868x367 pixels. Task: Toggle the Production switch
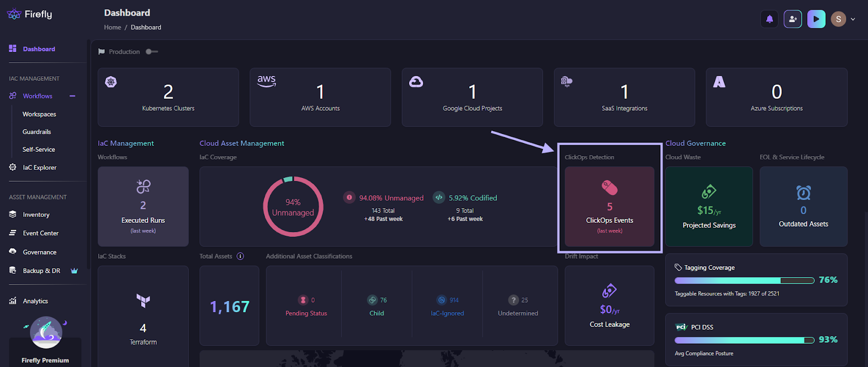tap(152, 51)
